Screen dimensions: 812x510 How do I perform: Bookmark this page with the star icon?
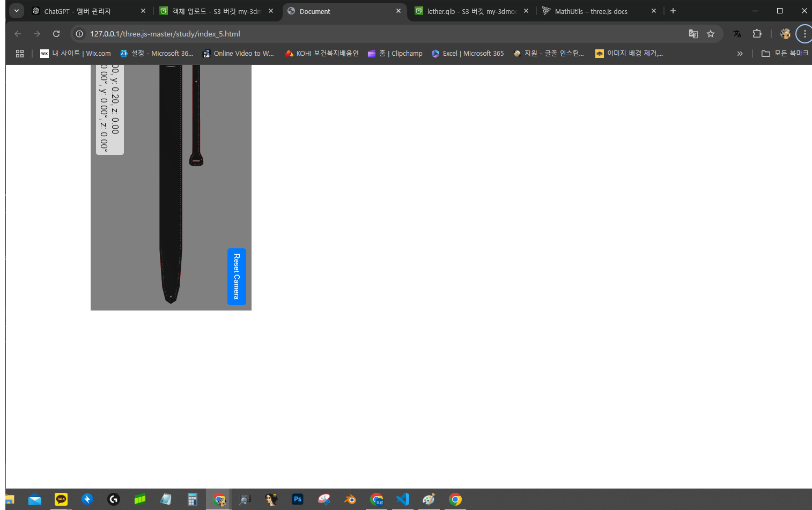coord(711,34)
